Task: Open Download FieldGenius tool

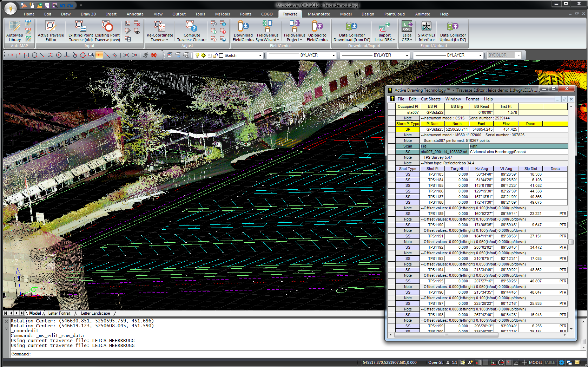Action: [x=243, y=31]
